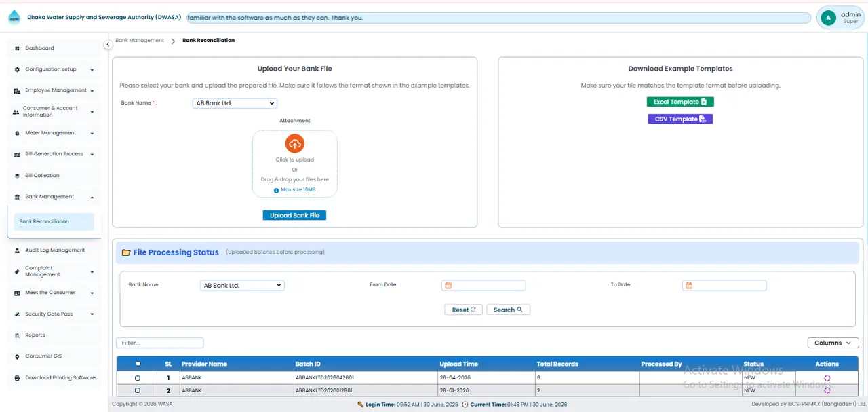The height and width of the screenshot is (412, 868).
Task: Download the Excel Template
Action: click(x=680, y=102)
